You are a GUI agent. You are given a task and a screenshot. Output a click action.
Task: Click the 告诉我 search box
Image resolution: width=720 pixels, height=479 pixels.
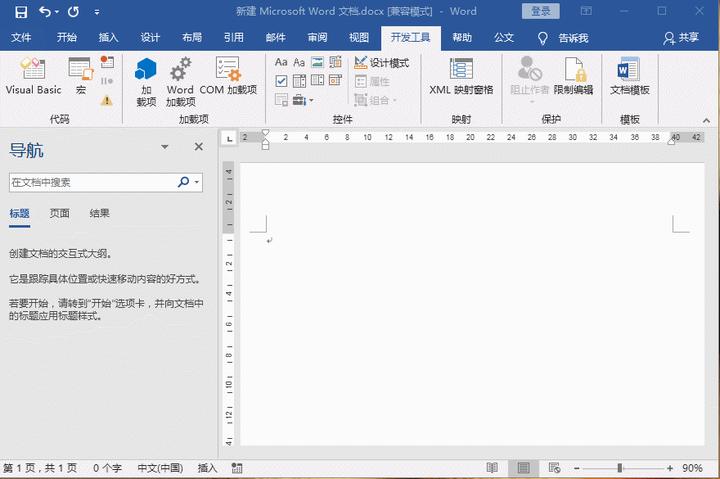(x=563, y=38)
